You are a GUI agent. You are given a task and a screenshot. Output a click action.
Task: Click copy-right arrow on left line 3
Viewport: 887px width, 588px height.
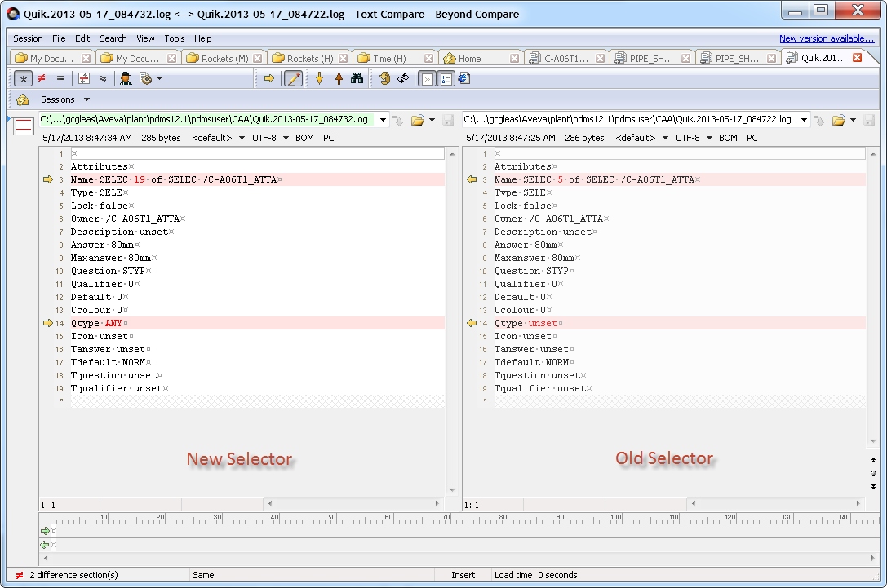48,179
